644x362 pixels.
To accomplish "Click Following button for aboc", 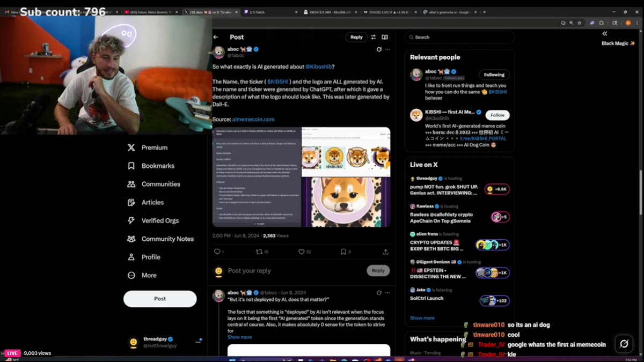I will pyautogui.click(x=494, y=75).
